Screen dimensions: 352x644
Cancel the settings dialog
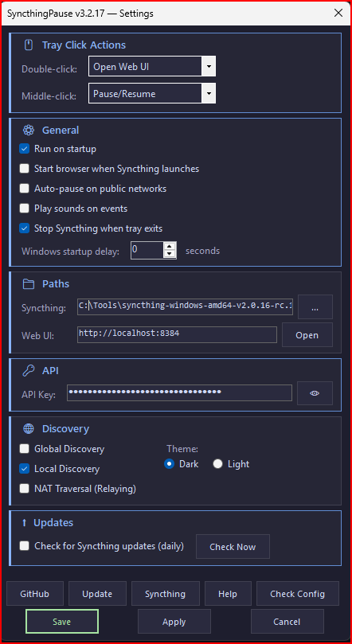pos(287,622)
